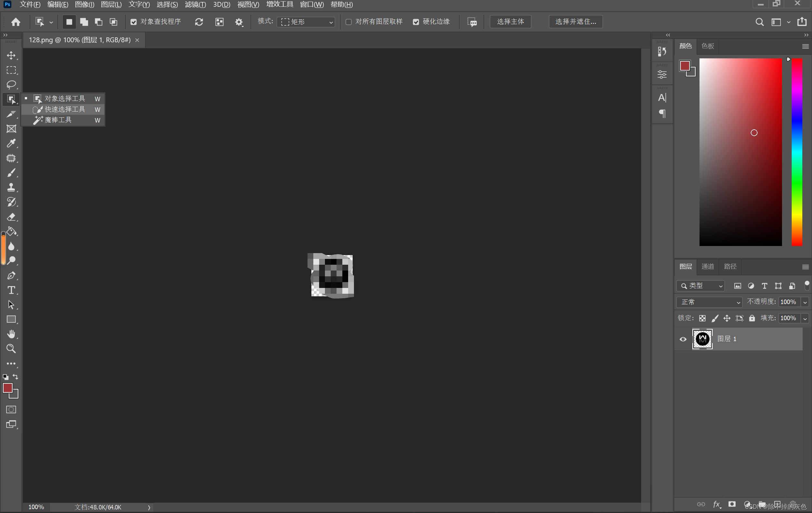Expand the 不透明度 opacity dropdown arrow
The height and width of the screenshot is (513, 812).
coord(805,302)
